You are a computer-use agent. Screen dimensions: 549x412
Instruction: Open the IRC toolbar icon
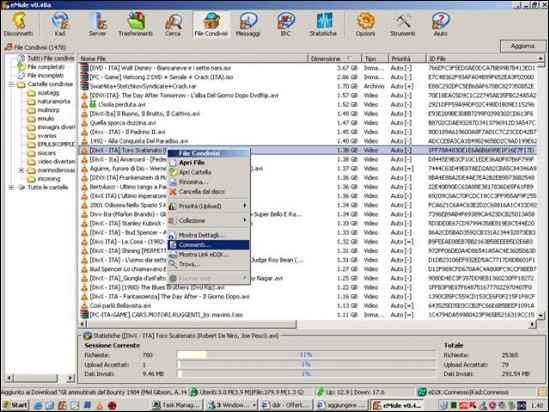[x=286, y=24]
